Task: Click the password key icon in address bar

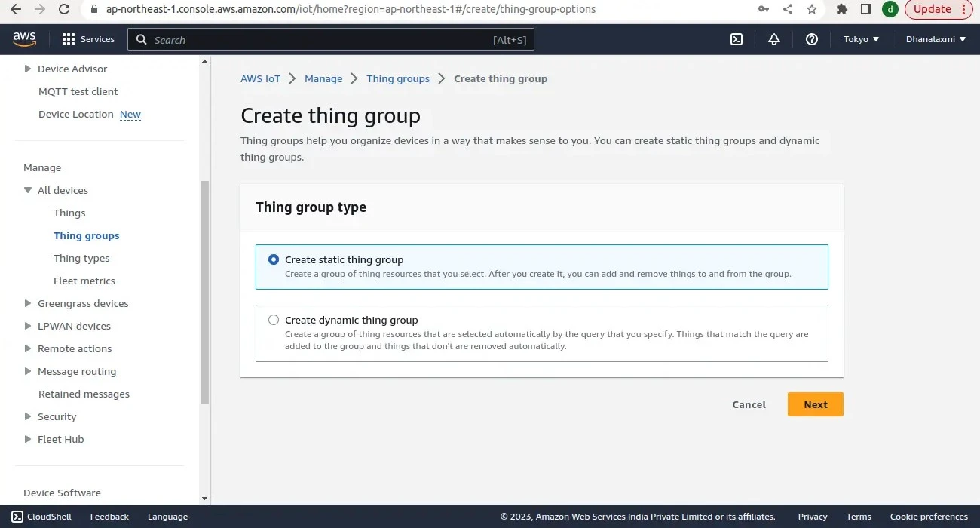Action: pos(764,9)
